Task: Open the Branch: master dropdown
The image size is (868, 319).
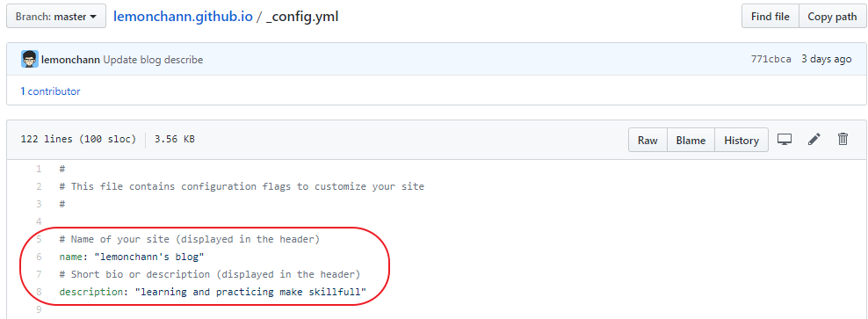Action: pos(55,17)
